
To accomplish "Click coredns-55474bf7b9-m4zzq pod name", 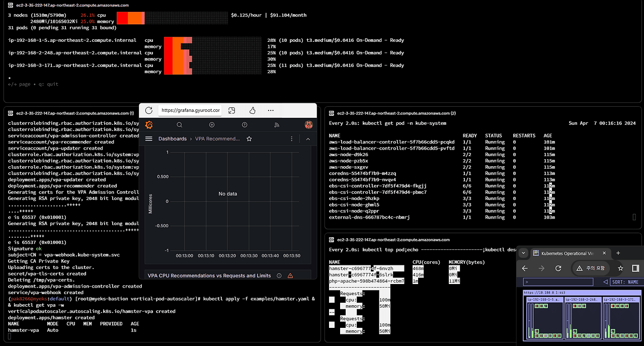I will click(x=362, y=173).
